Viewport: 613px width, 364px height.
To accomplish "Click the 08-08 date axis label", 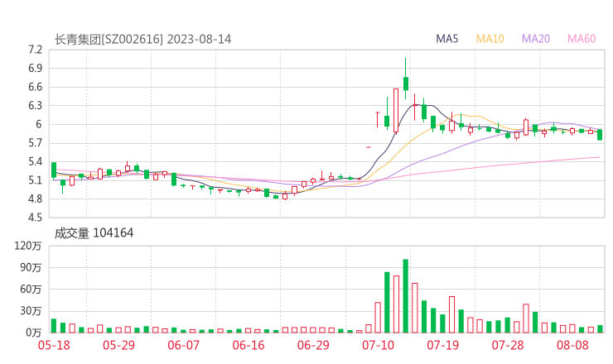I will click(572, 345).
